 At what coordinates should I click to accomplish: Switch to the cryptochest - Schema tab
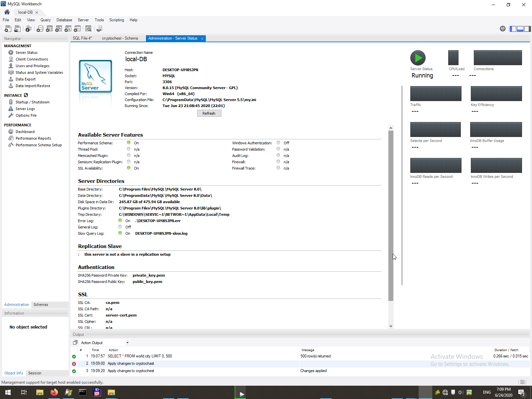click(120, 38)
